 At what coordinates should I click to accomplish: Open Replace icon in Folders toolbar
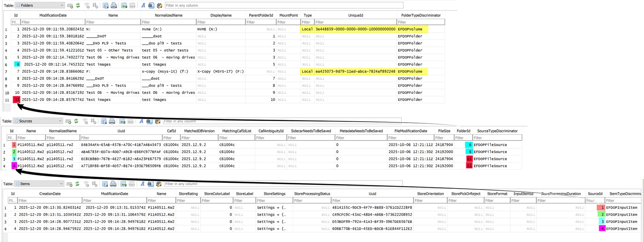[159, 5]
